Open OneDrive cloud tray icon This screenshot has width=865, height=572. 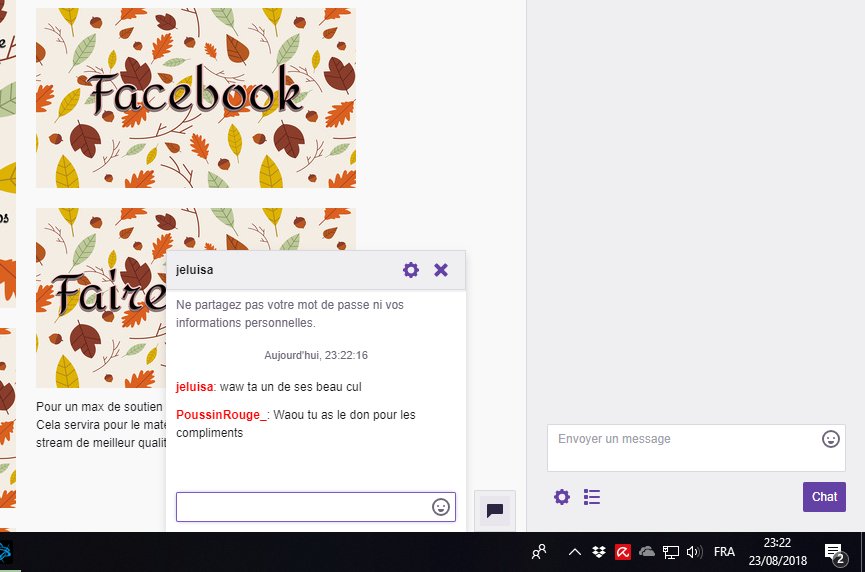[647, 552]
